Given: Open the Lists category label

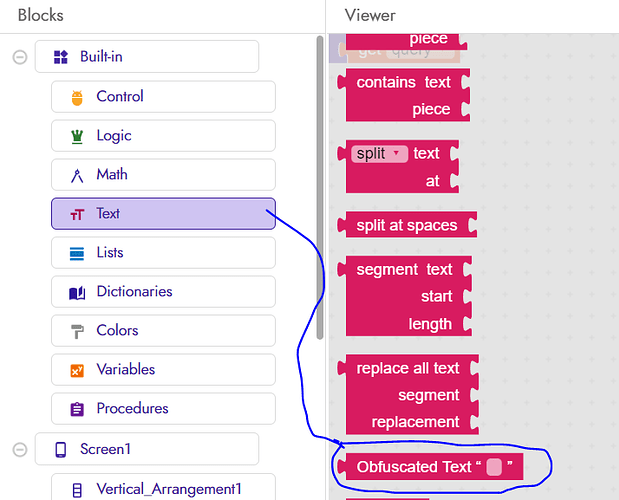Looking at the screenshot, I should (x=110, y=253).
